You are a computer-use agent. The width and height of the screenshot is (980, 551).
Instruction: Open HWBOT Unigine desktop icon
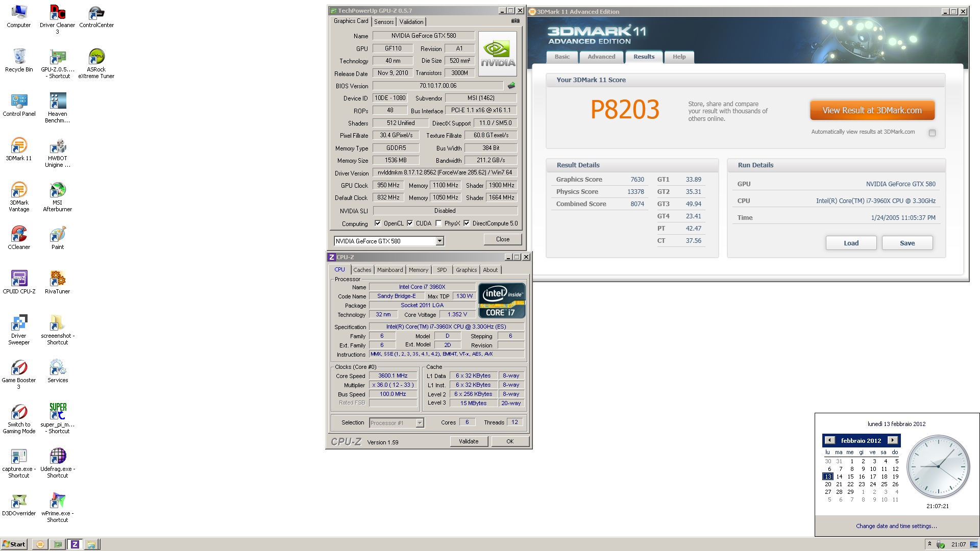[57, 153]
